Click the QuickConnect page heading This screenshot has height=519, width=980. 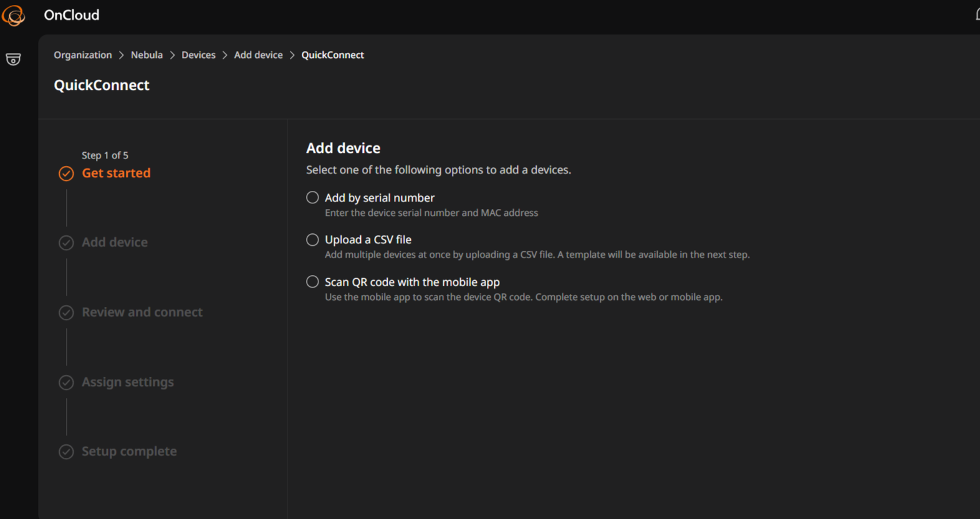[x=102, y=85]
